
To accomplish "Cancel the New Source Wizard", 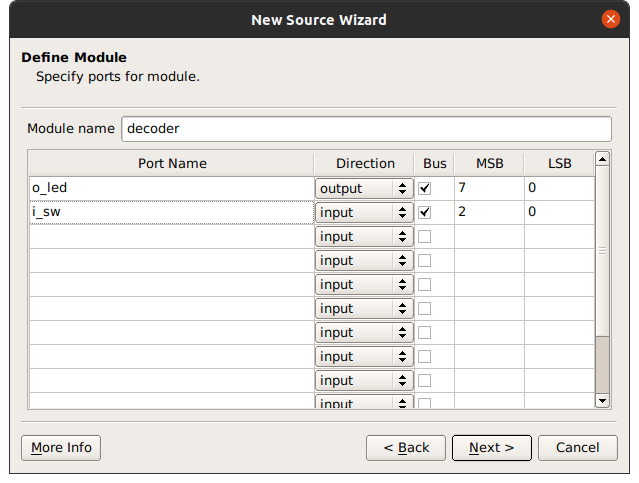I will (x=577, y=448).
